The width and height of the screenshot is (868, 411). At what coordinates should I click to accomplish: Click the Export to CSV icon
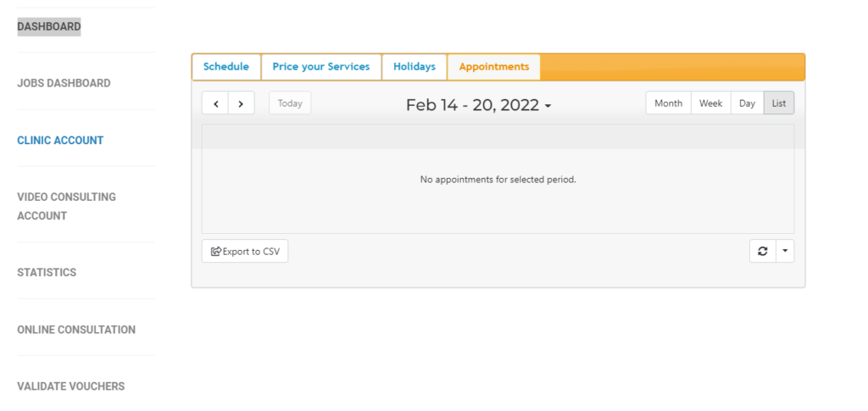click(x=216, y=252)
